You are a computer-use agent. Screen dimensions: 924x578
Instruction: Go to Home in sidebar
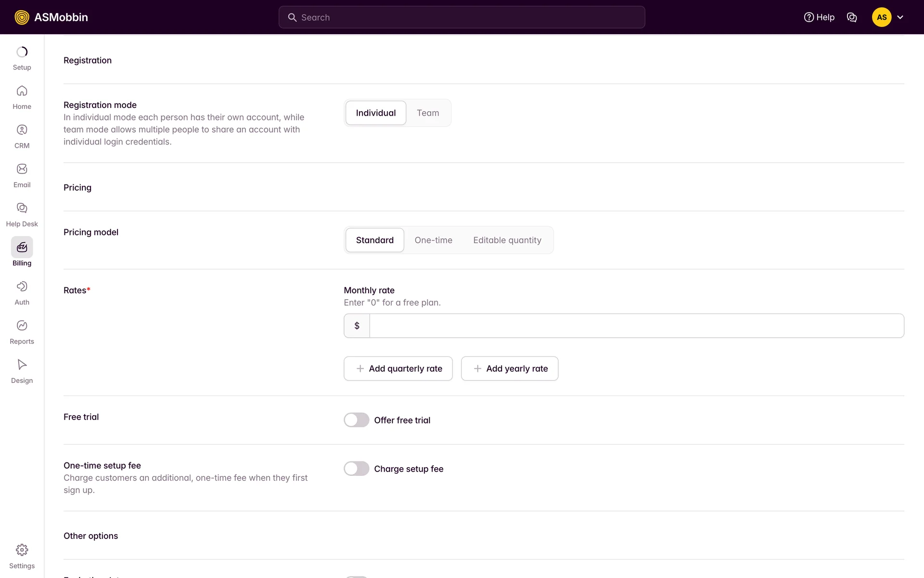pyautogui.click(x=22, y=91)
